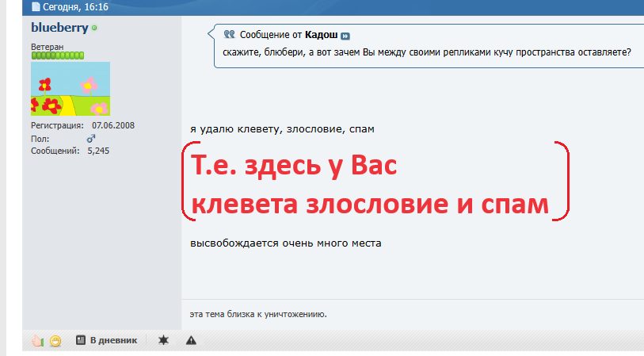Open blueberry's user profile link
644x356 pixels.
[x=59, y=28]
